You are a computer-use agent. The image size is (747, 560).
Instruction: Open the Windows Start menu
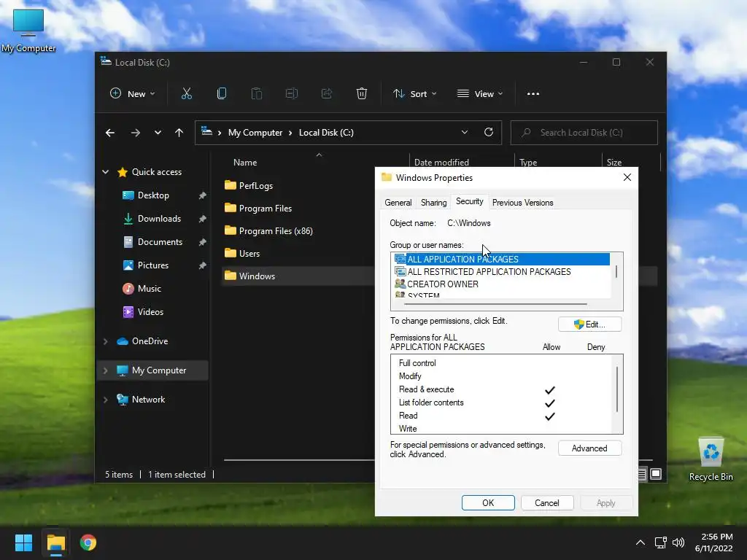click(23, 542)
